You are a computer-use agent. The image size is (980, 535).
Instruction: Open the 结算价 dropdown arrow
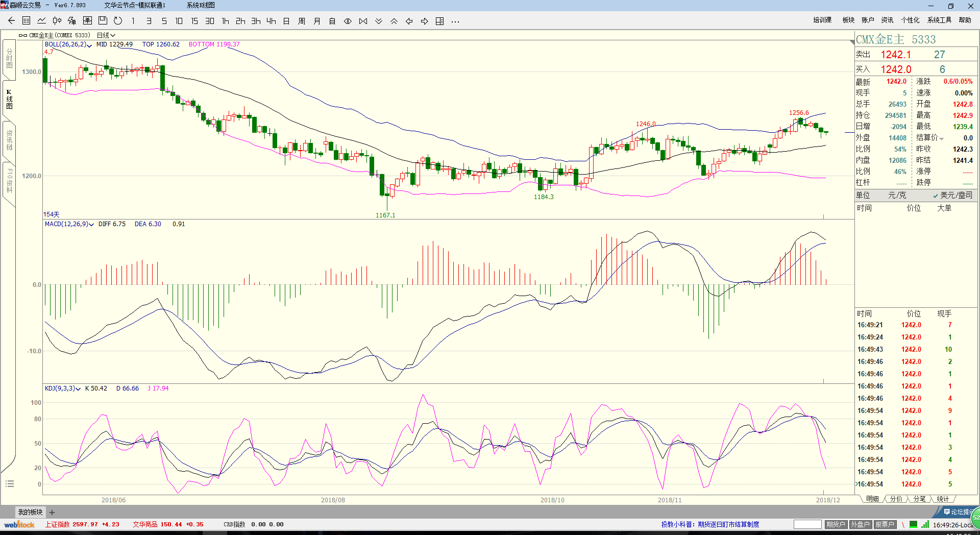941,139
